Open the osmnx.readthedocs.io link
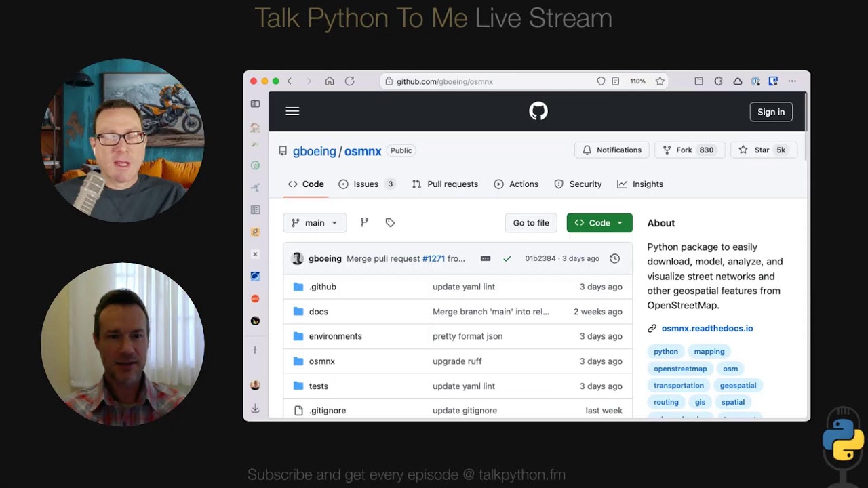868x488 pixels. 707,329
